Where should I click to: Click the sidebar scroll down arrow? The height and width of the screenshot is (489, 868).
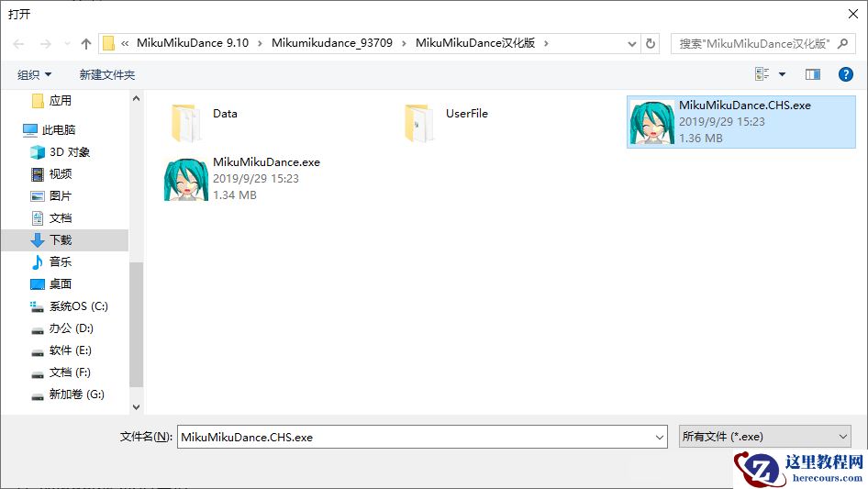click(x=136, y=407)
